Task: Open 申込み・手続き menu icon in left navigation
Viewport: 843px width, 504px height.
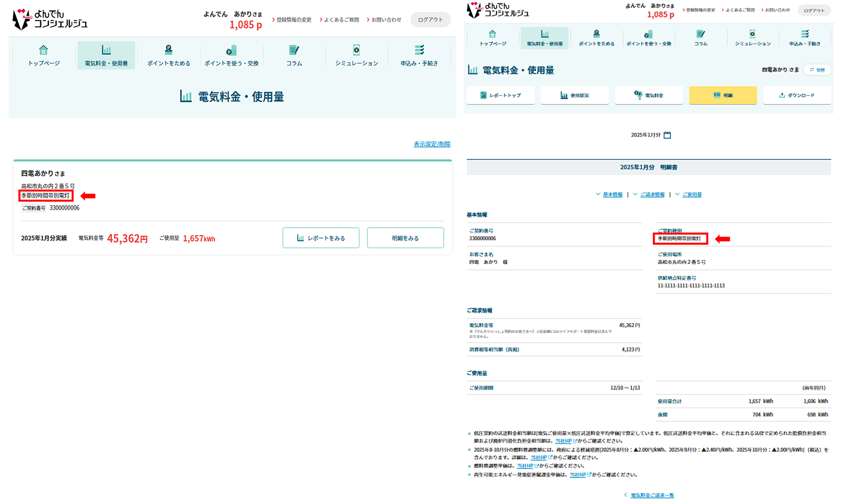Action: coord(419,50)
